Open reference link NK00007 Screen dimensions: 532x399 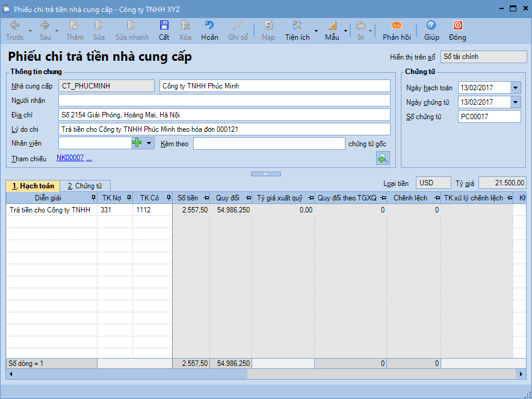pyautogui.click(x=70, y=158)
